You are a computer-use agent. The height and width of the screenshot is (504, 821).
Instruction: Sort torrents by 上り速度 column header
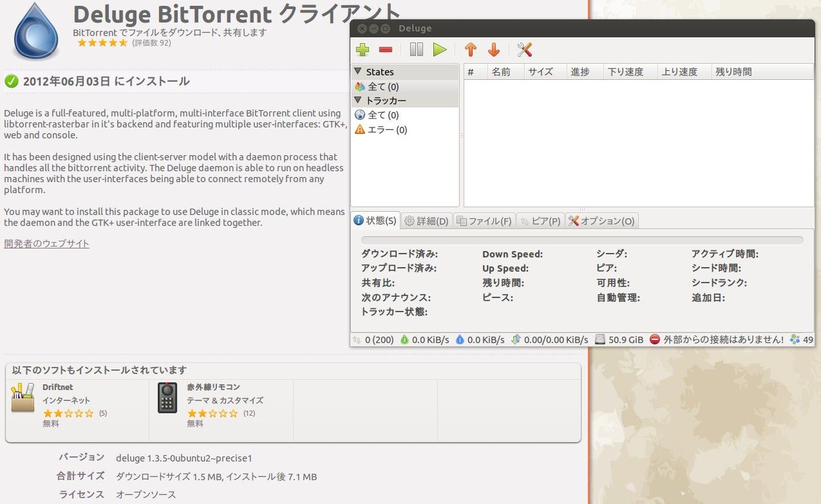pos(684,71)
